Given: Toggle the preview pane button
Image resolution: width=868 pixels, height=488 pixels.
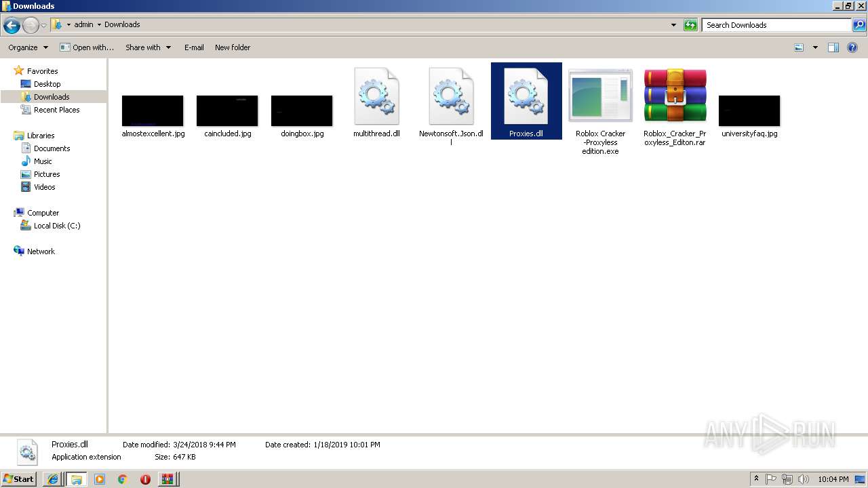Looking at the screenshot, I should coord(833,47).
